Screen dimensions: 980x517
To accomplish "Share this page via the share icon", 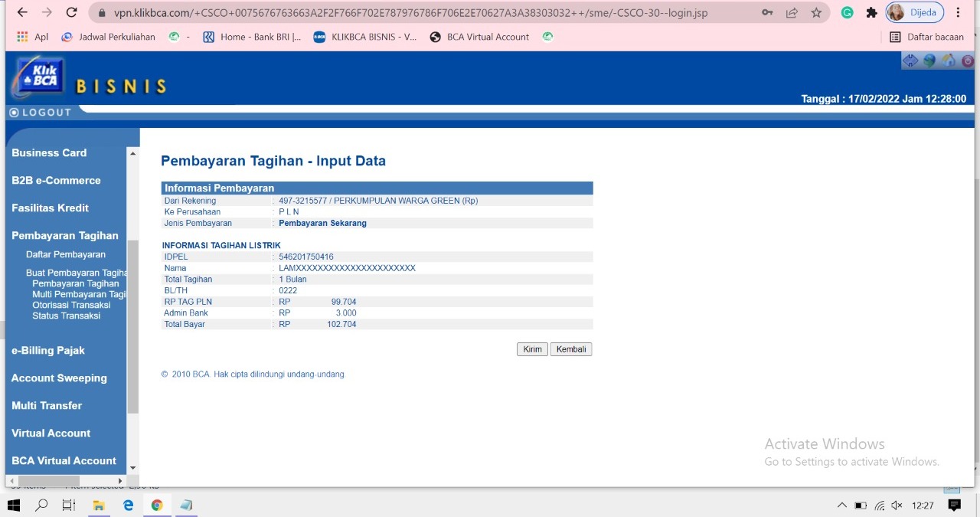I will [792, 13].
